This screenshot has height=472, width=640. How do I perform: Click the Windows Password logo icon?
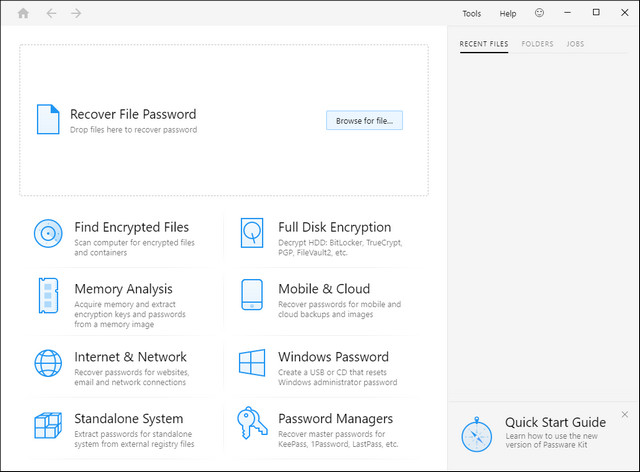click(252, 362)
